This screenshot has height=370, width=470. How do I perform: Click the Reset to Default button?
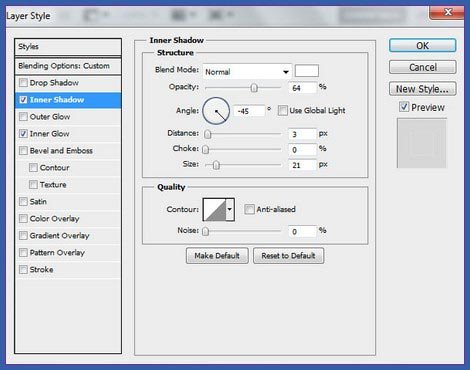pos(288,256)
